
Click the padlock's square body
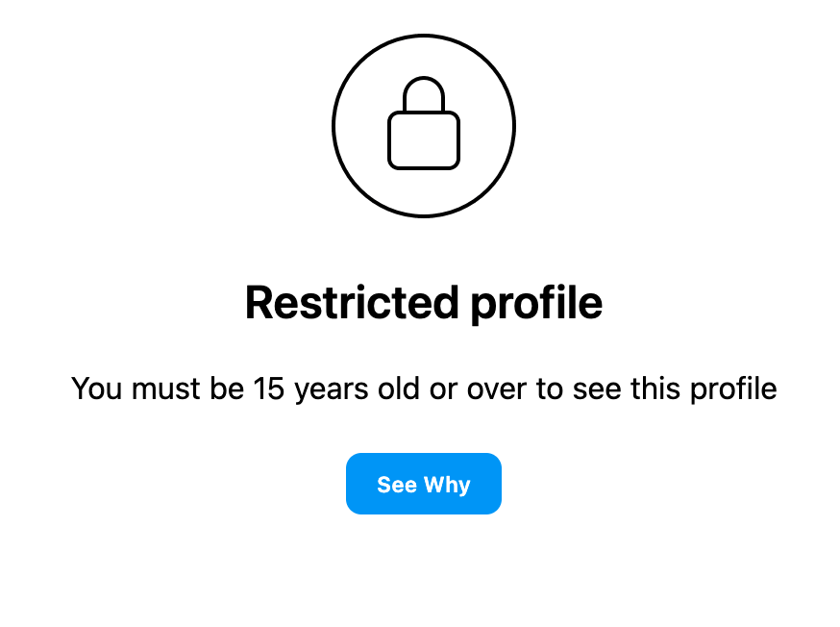pos(423,140)
